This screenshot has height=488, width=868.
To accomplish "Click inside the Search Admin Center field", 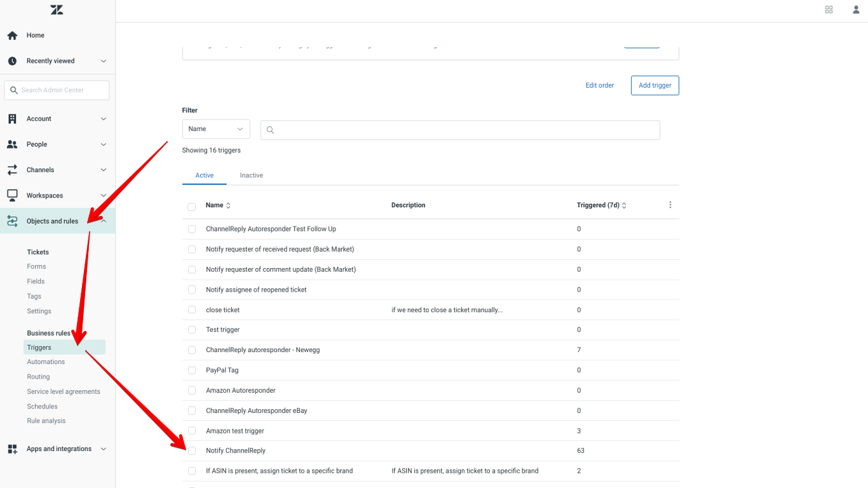I will coord(56,90).
